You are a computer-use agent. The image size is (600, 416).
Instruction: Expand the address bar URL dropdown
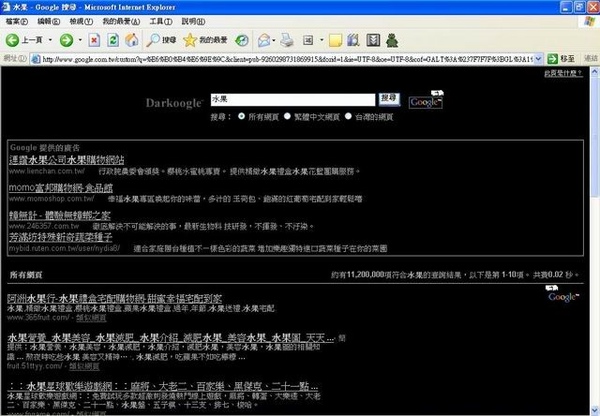pyautogui.click(x=538, y=59)
